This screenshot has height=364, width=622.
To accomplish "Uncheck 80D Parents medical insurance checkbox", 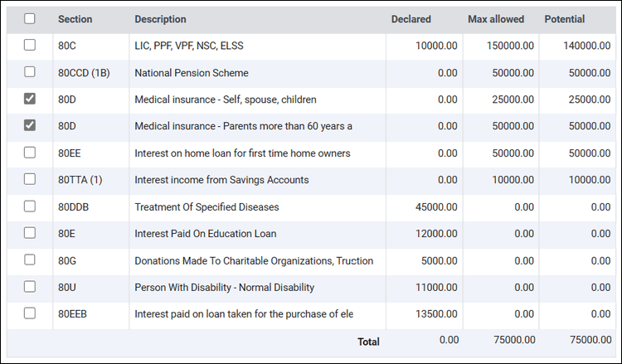I will (x=30, y=125).
